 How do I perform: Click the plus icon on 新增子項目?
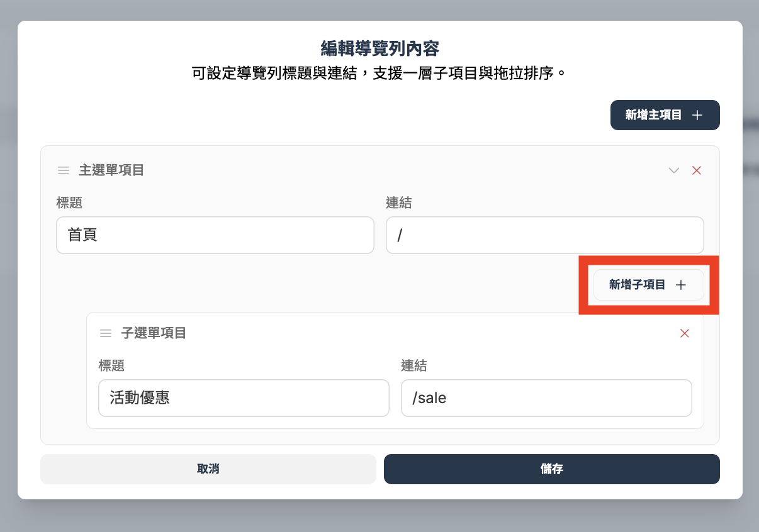(681, 285)
